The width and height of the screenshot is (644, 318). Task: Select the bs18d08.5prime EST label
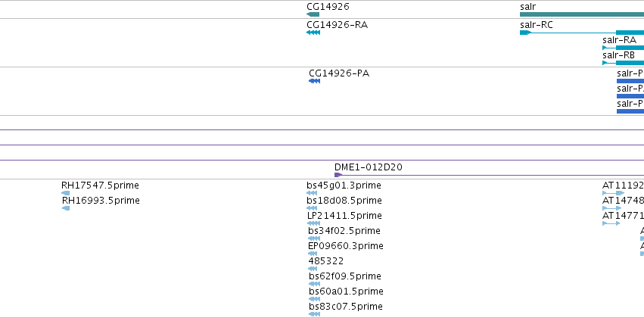[x=344, y=201]
